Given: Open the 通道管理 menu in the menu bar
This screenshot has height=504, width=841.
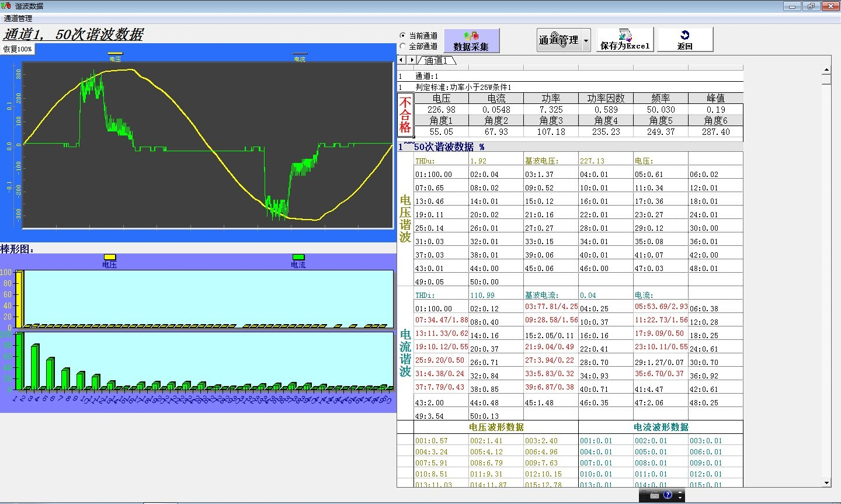Looking at the screenshot, I should pyautogui.click(x=18, y=19).
